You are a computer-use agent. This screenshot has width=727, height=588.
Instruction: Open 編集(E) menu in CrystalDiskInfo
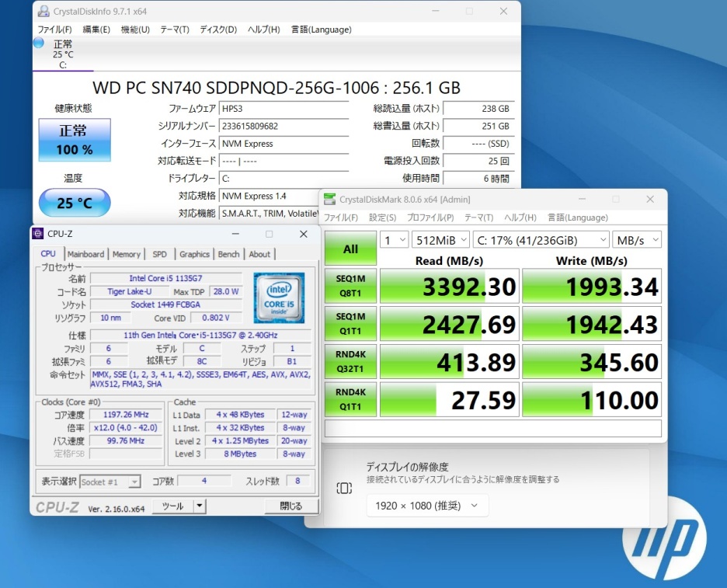[x=96, y=30]
